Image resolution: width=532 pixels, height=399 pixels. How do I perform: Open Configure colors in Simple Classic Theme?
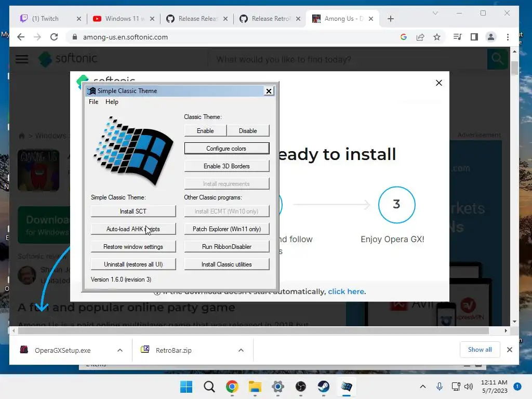[x=227, y=148]
